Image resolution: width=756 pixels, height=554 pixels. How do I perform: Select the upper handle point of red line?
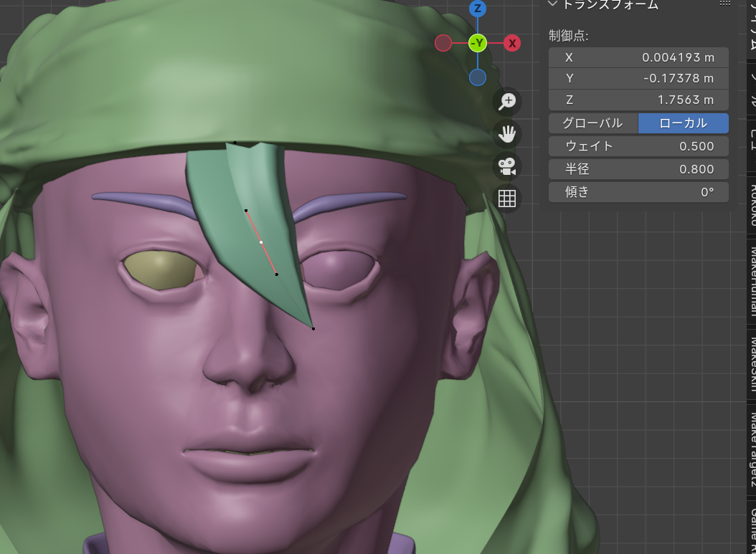click(x=246, y=211)
